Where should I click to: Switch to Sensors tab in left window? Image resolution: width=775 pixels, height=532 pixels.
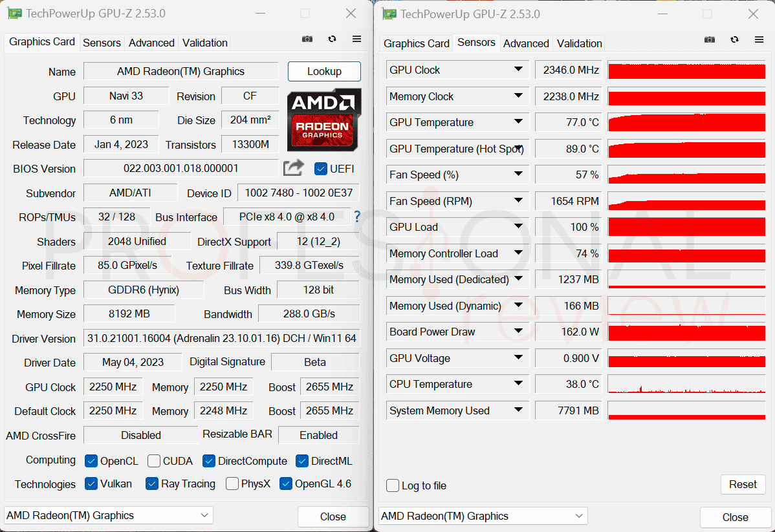point(102,43)
